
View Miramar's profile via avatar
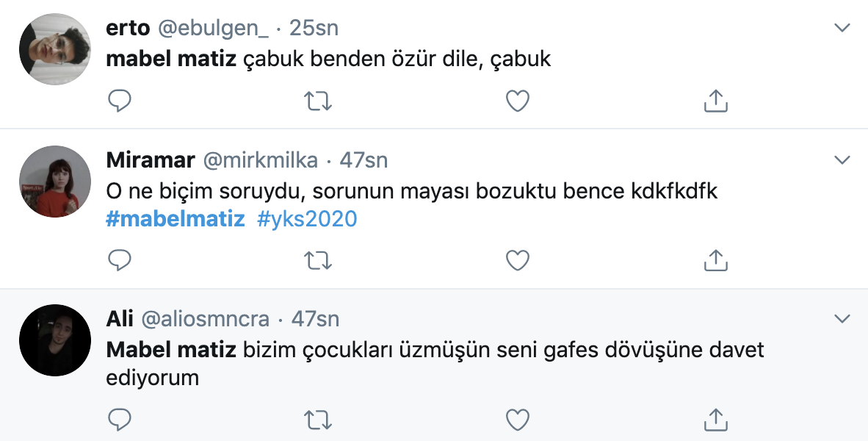(54, 181)
